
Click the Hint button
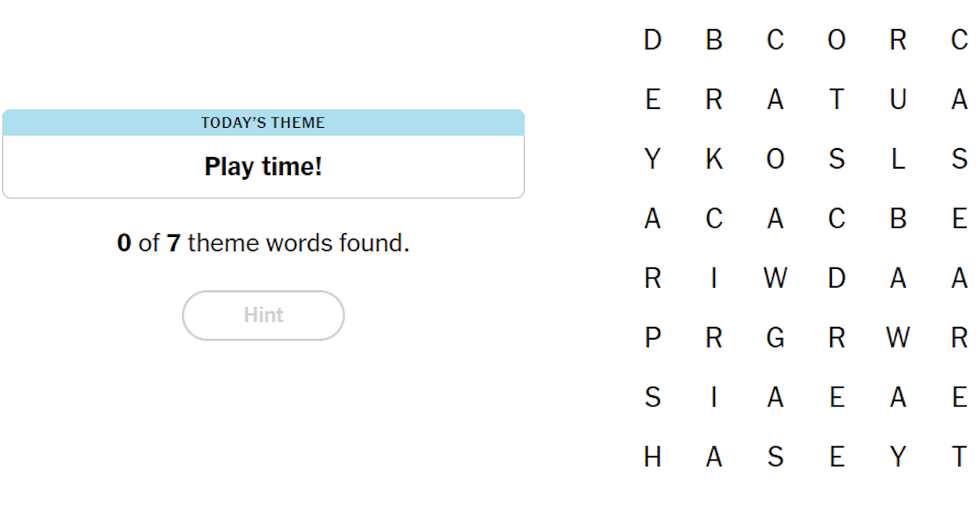(x=263, y=315)
